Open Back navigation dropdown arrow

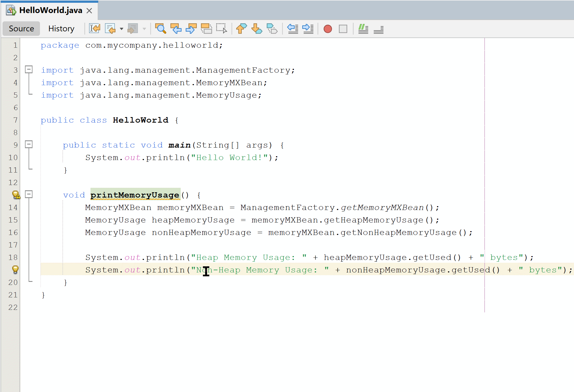click(122, 29)
